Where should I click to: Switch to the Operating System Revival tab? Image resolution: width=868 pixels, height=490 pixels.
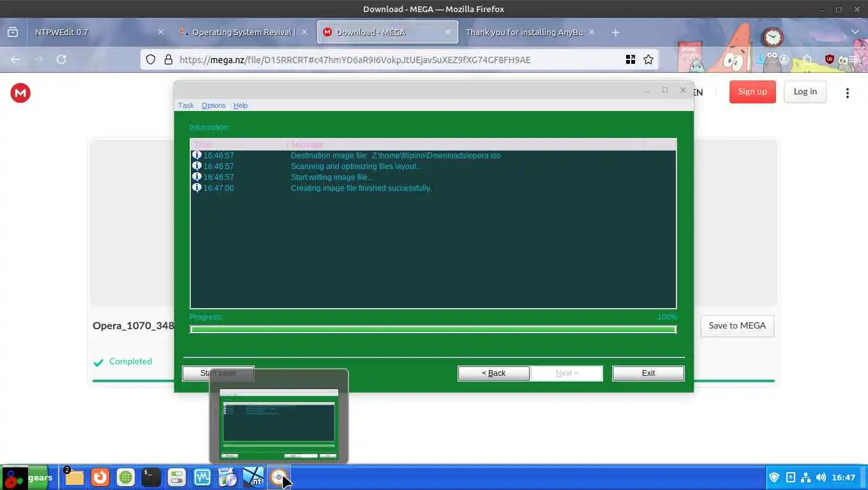(243, 32)
